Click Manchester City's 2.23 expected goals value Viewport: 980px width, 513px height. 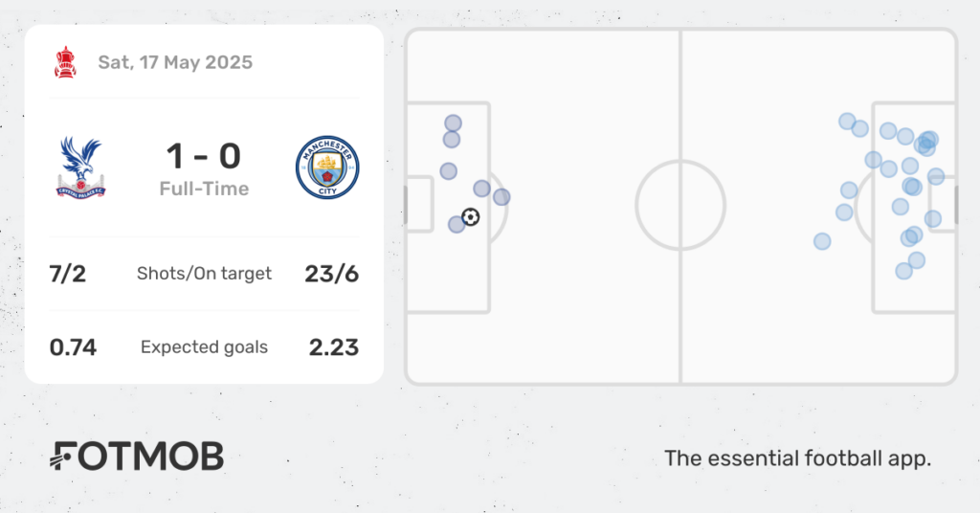tap(334, 346)
